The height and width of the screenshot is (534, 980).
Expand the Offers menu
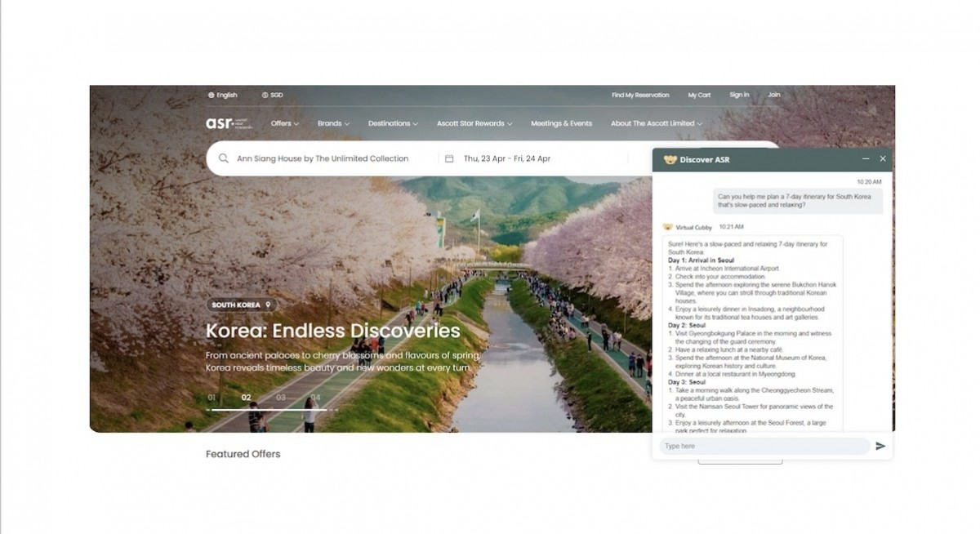point(285,124)
